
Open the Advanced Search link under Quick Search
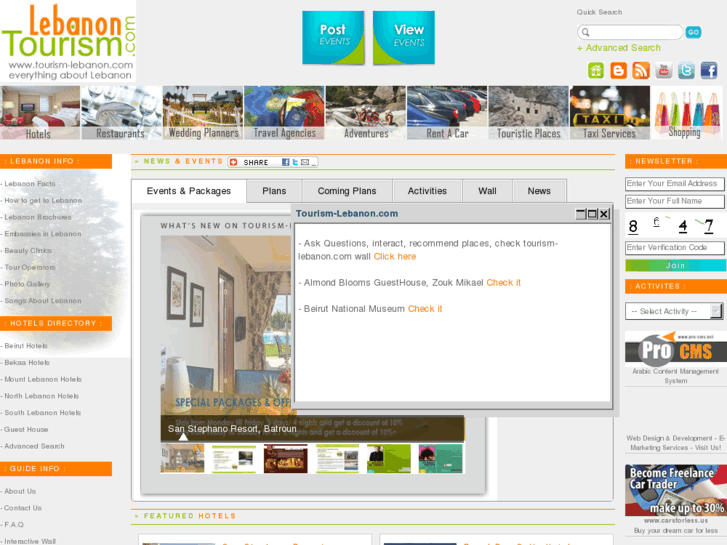pyautogui.click(x=619, y=48)
